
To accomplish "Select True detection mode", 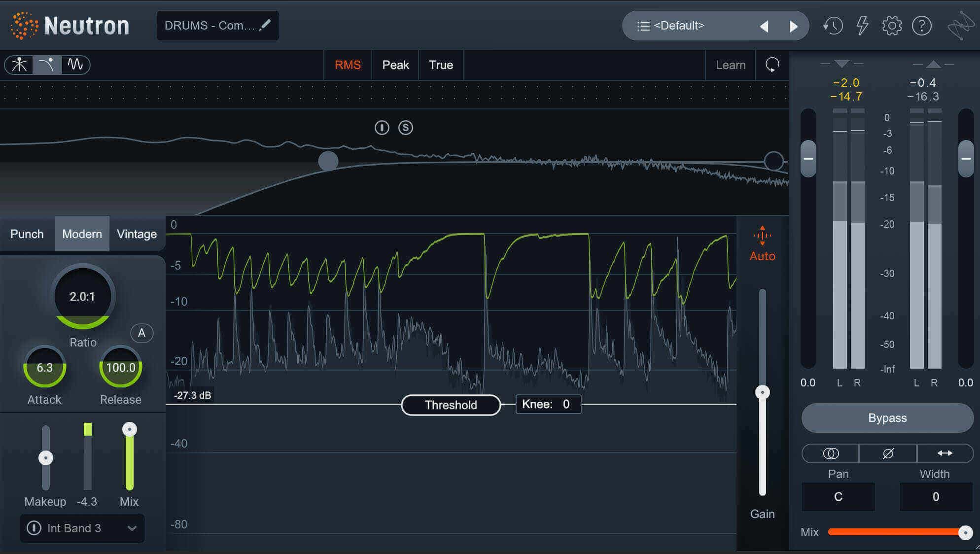I will pos(441,65).
